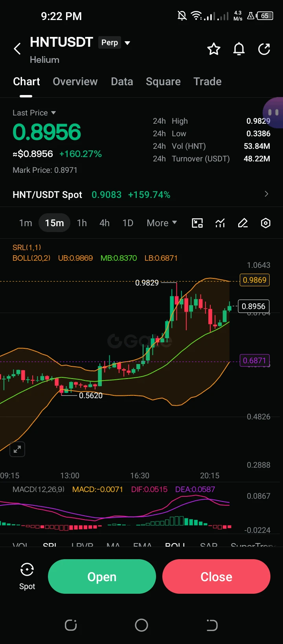Tap the battery indicator
Image resolution: width=283 pixels, height=644 pixels.
(x=265, y=16)
